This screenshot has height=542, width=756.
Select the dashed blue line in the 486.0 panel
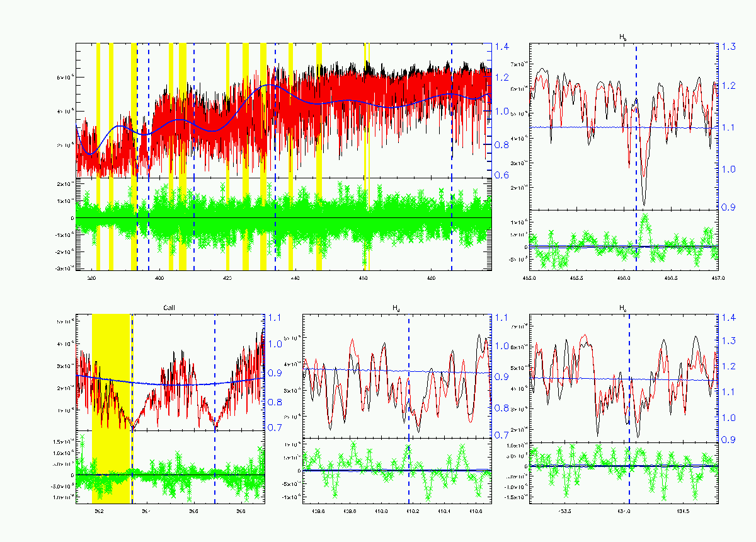[x=636, y=156]
